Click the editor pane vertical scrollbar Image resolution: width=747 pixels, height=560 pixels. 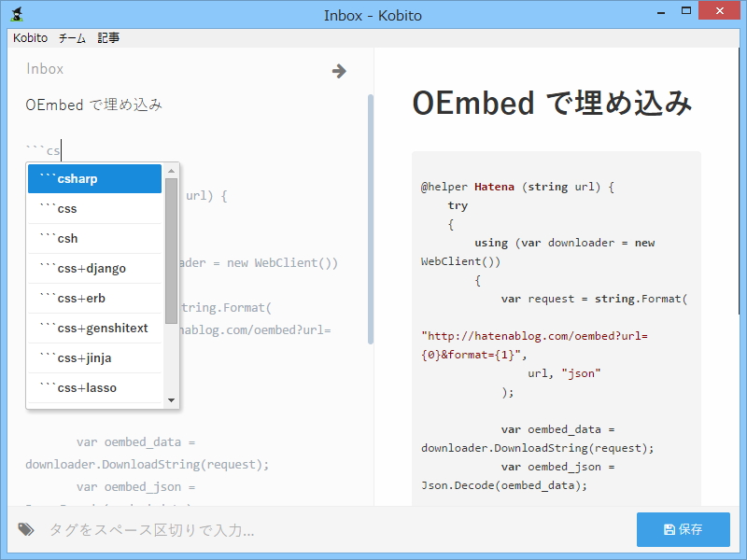tap(371, 219)
